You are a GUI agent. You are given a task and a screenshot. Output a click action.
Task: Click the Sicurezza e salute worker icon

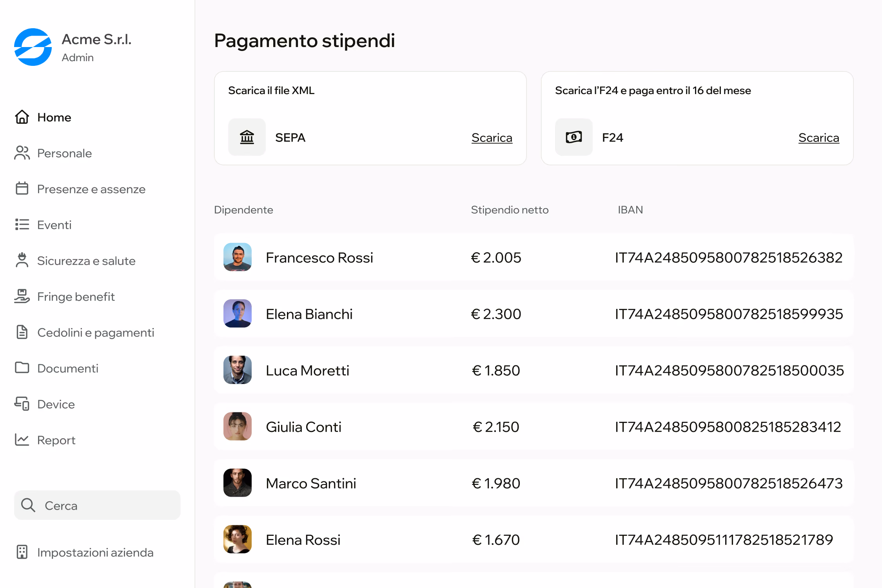tap(22, 260)
